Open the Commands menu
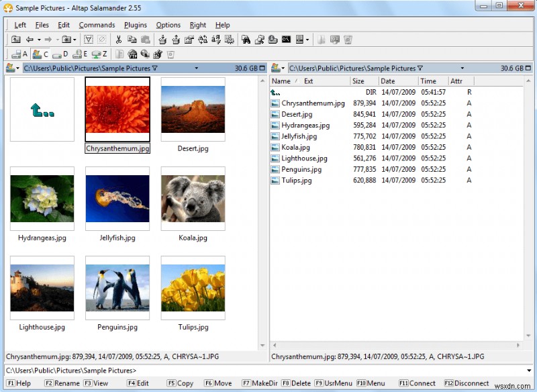537x392 pixels. point(97,25)
